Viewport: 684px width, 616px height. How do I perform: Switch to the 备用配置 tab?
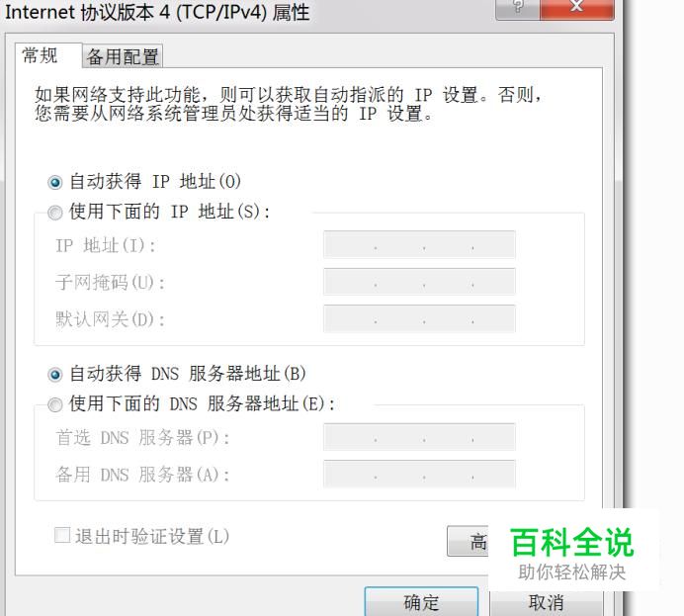[123, 56]
